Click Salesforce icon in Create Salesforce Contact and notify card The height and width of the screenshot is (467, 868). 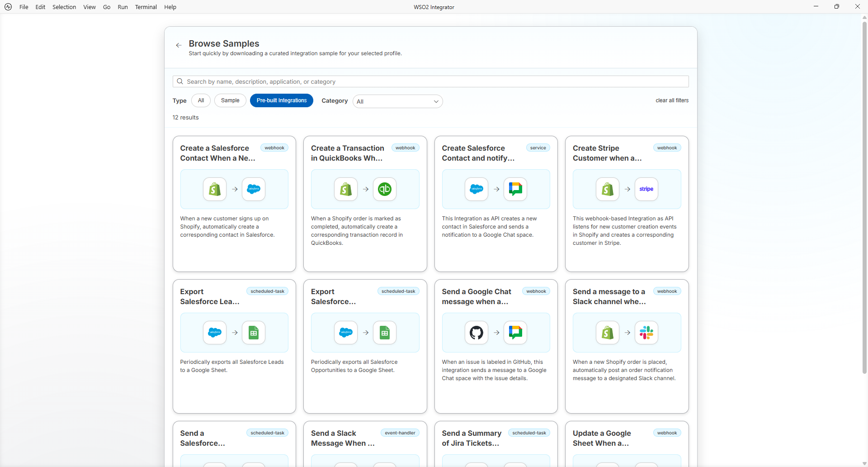point(476,189)
